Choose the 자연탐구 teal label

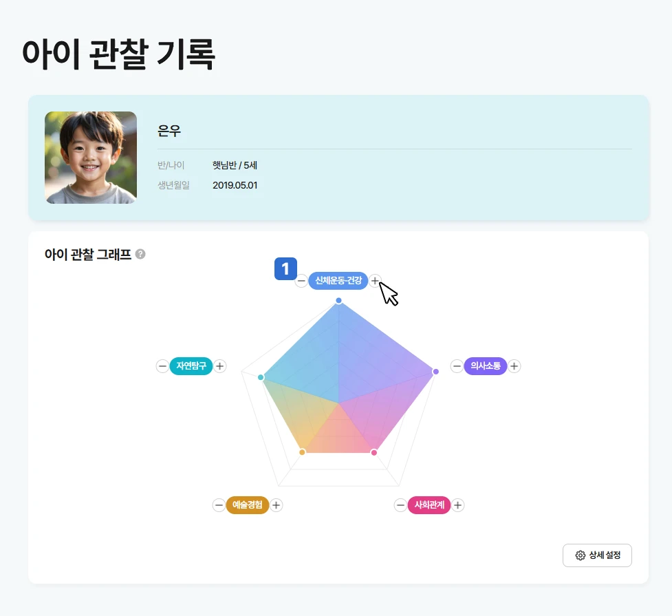pyautogui.click(x=191, y=366)
